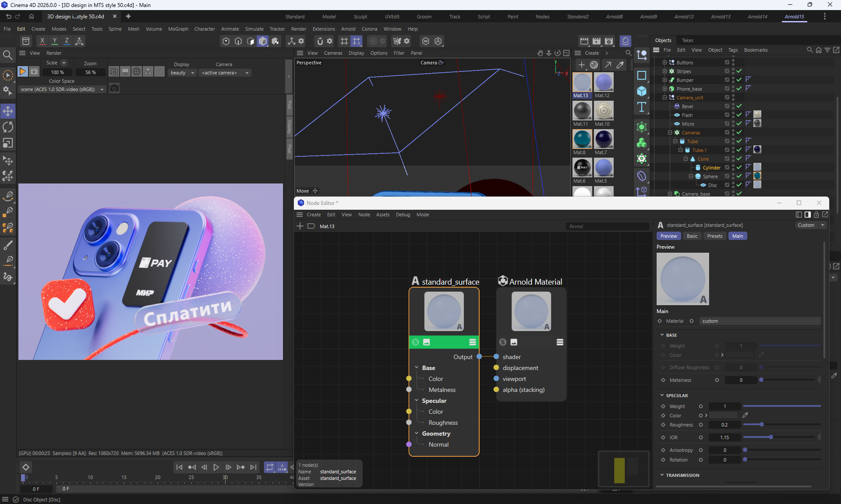Click play forward on the timeline
The height and width of the screenshot is (504, 841).
tap(216, 467)
